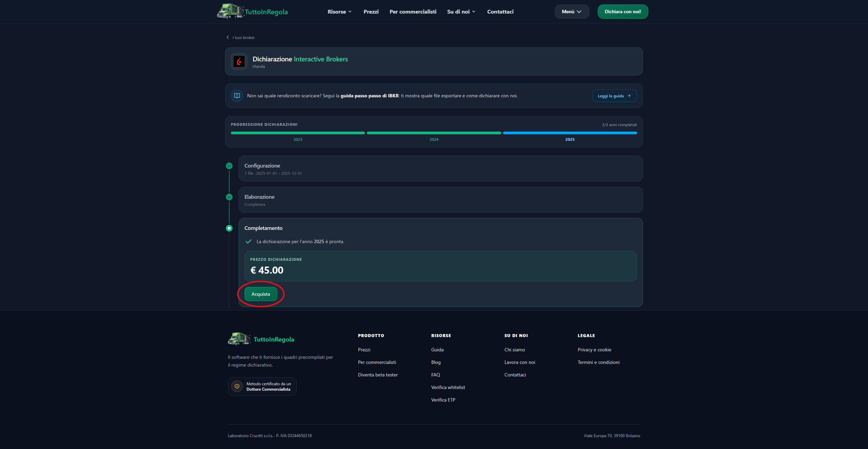Open Prezzi in the top navigation
The image size is (868, 449).
click(371, 12)
